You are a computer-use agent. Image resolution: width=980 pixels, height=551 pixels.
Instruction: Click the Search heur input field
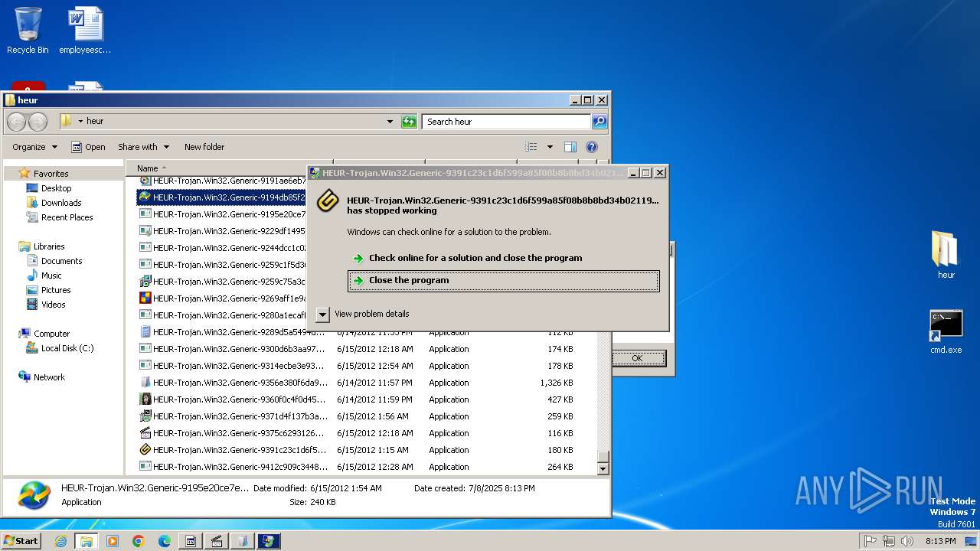point(506,122)
